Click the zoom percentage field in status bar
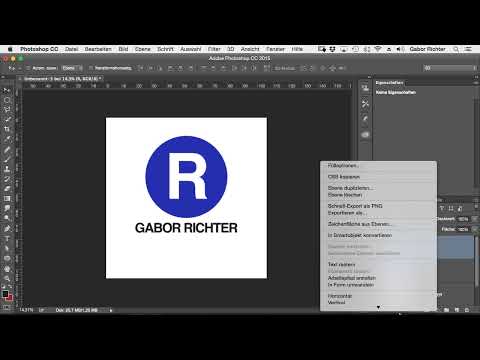Image resolution: width=480 pixels, height=360 pixels. click(26, 310)
